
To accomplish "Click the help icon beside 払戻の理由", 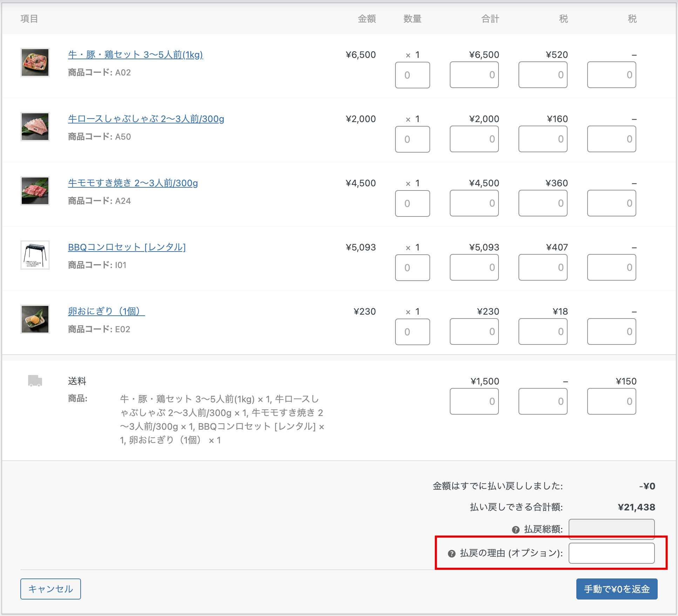I will 452,554.
